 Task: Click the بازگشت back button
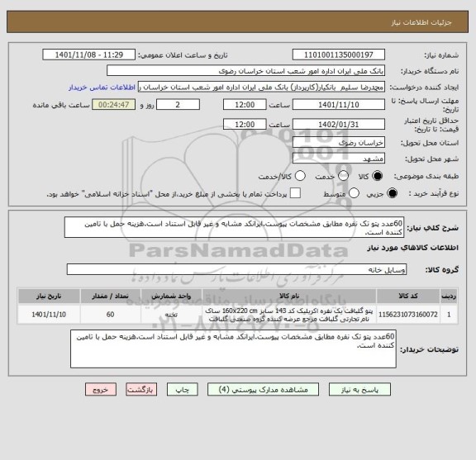pyautogui.click(x=141, y=390)
